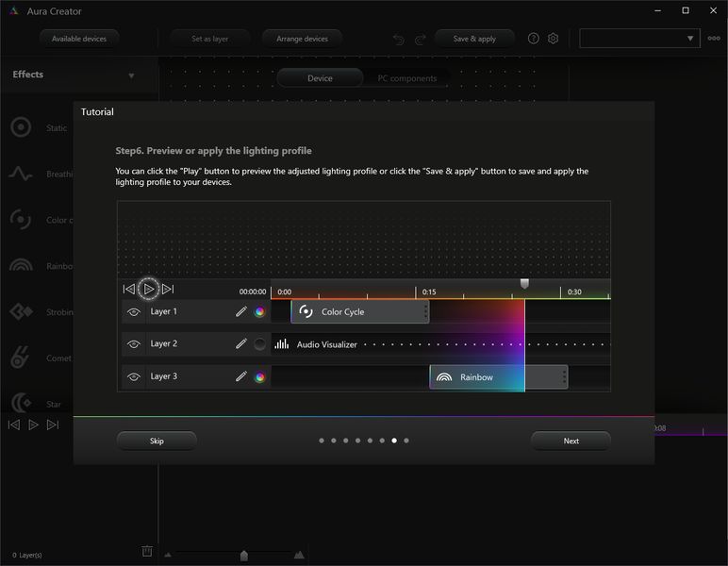This screenshot has width=728, height=566.
Task: Open Layer 2 empty color swatch
Action: tap(260, 344)
